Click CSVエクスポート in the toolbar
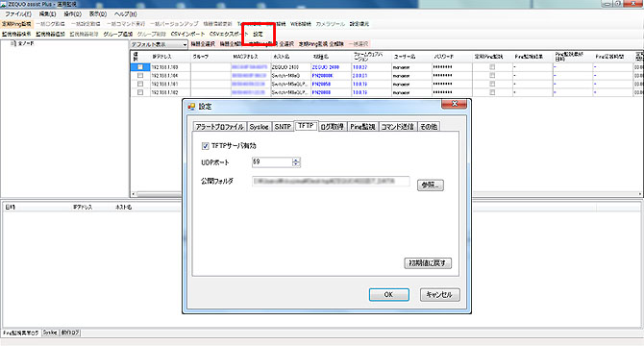The width and height of the screenshot is (644, 346). 229,34
